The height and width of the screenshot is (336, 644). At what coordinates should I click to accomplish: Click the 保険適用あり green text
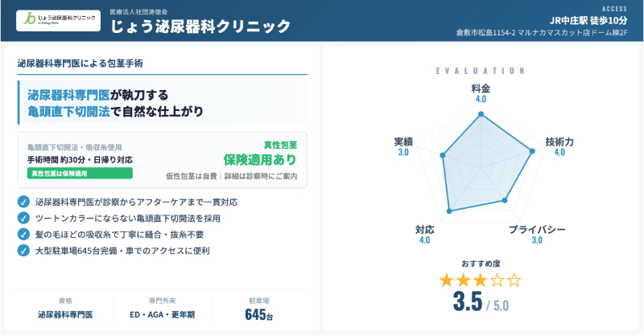(260, 159)
